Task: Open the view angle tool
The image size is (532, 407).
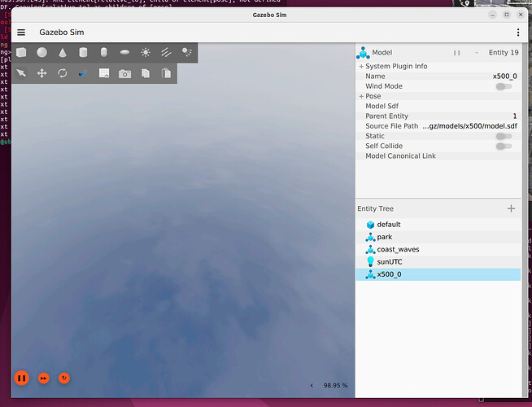Action: coord(83,73)
